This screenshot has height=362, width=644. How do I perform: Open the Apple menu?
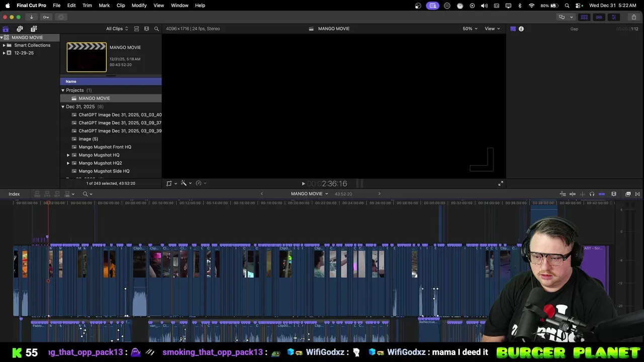pos(8,6)
